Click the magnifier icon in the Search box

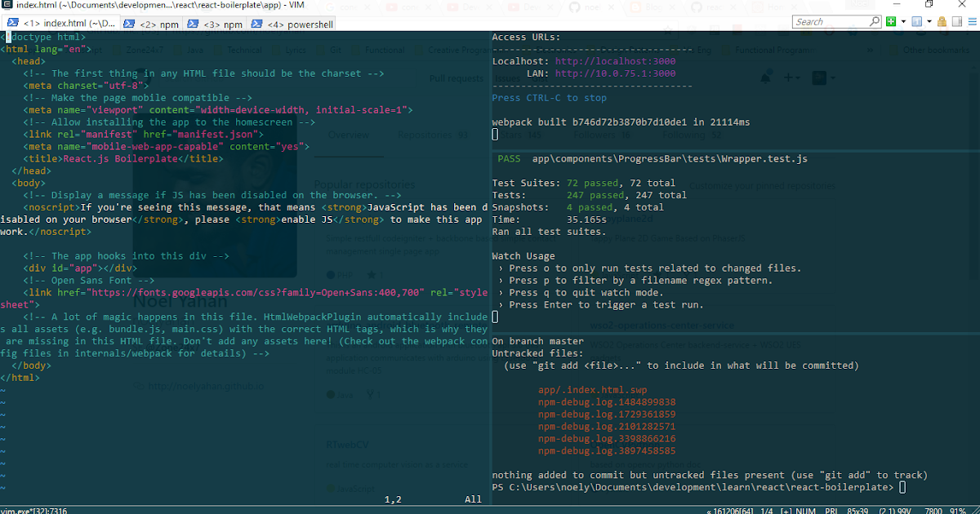point(875,21)
